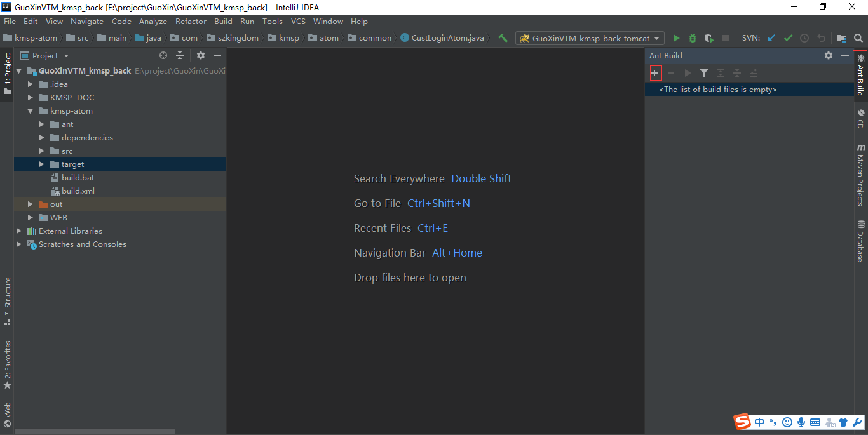Click the Stop square icon in toolbar

coord(726,38)
